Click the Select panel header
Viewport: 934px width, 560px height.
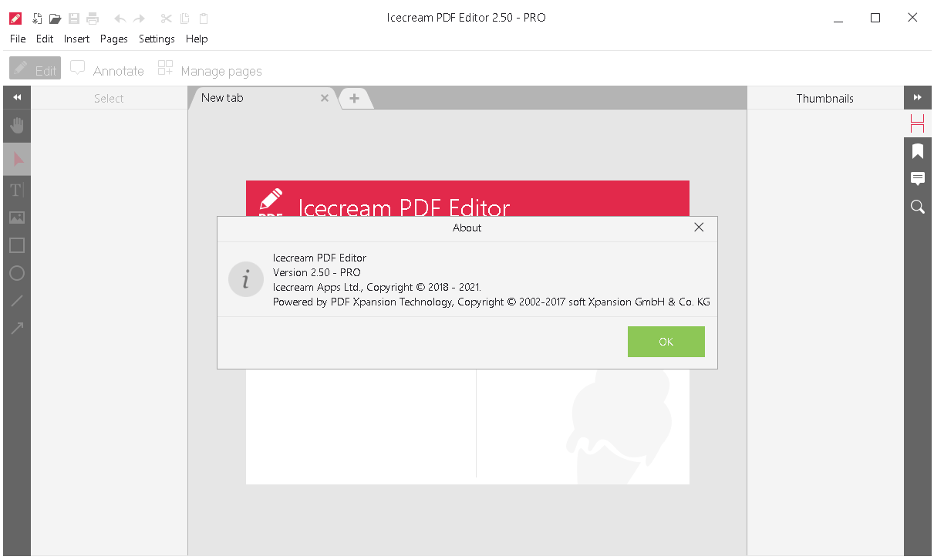tap(109, 98)
